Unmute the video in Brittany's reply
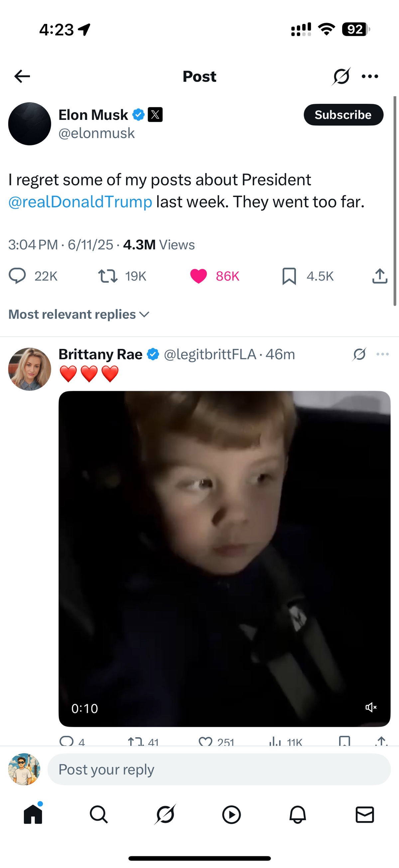 [x=371, y=707]
